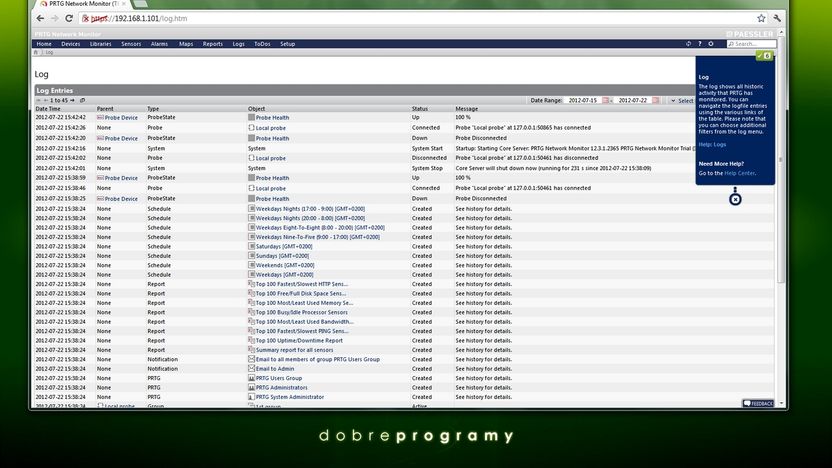Image resolution: width=832 pixels, height=468 pixels.
Task: Go to next log page arrow
Action: point(73,100)
